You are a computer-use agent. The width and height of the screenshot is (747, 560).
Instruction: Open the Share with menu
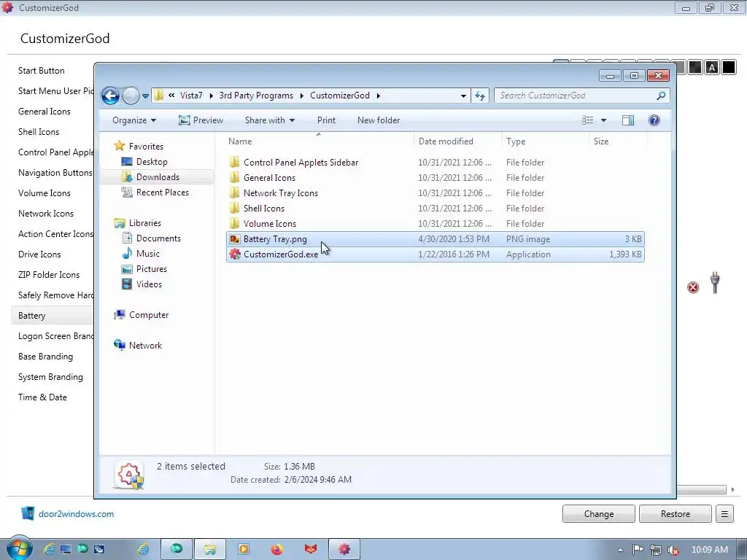[270, 120]
